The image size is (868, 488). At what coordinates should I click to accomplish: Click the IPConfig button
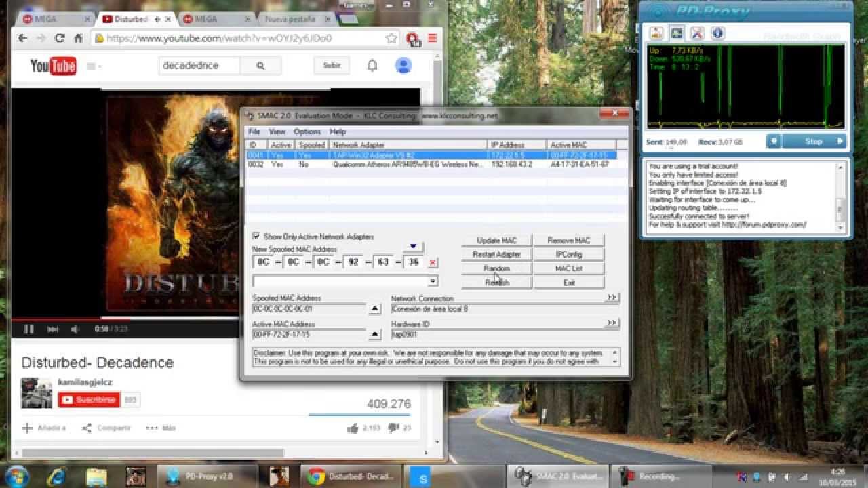[568, 255]
